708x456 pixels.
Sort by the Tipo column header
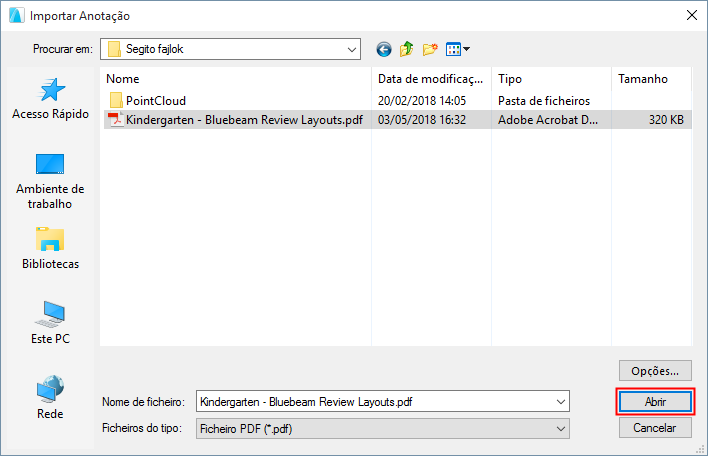pos(551,79)
